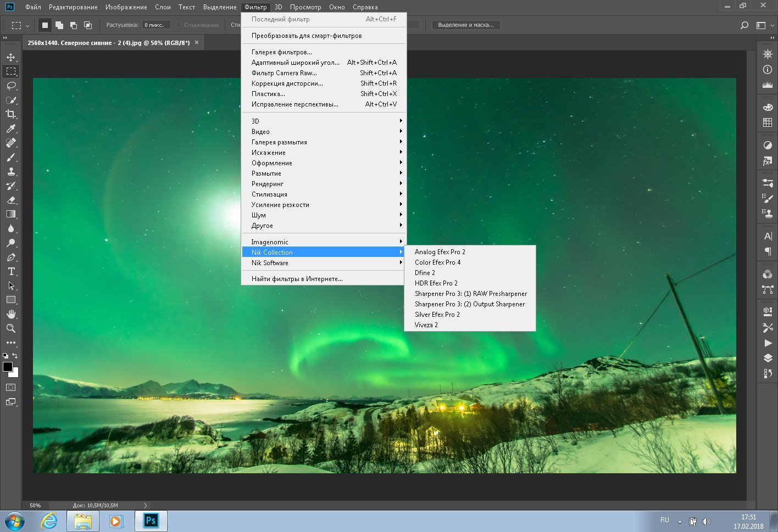This screenshot has height=532, width=778.
Task: Enable New Selection mode in options bar
Action: click(x=45, y=25)
